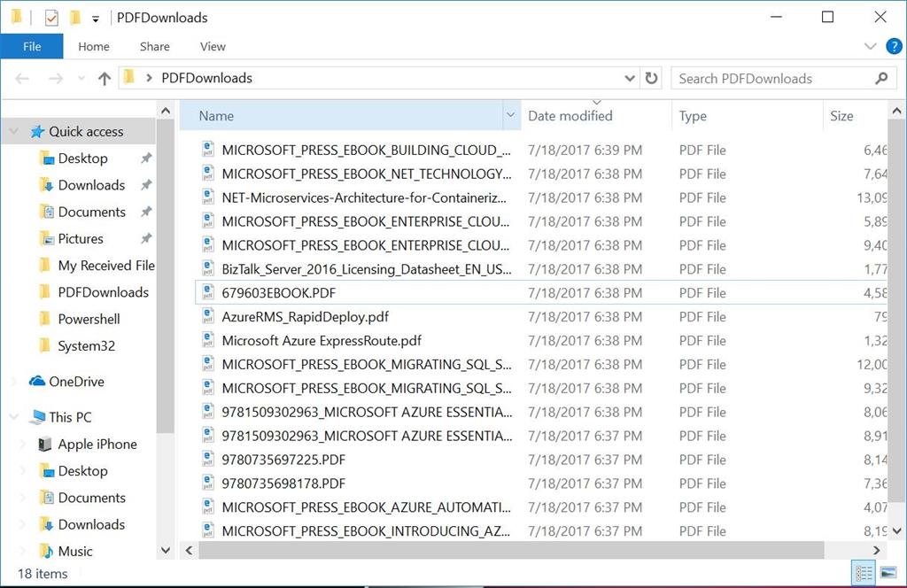Go up one folder level

(x=105, y=78)
